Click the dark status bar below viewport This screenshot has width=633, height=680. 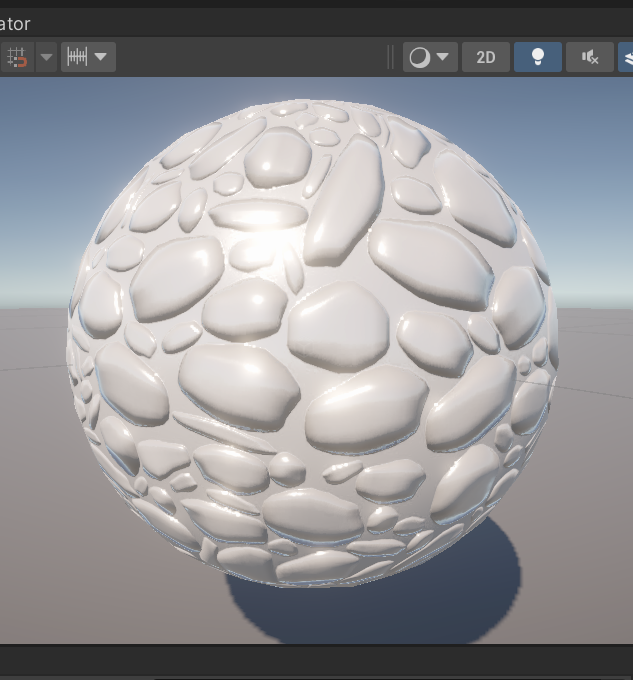pyautogui.click(x=316, y=661)
